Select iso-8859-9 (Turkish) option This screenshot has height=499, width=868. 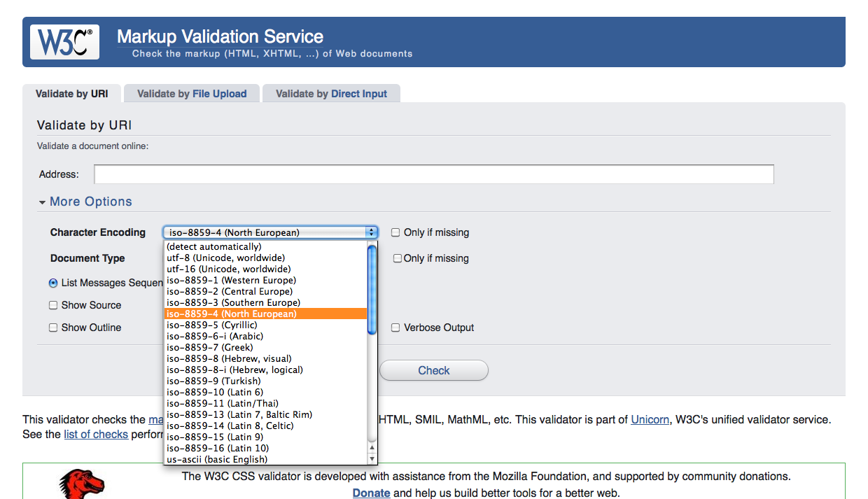265,381
